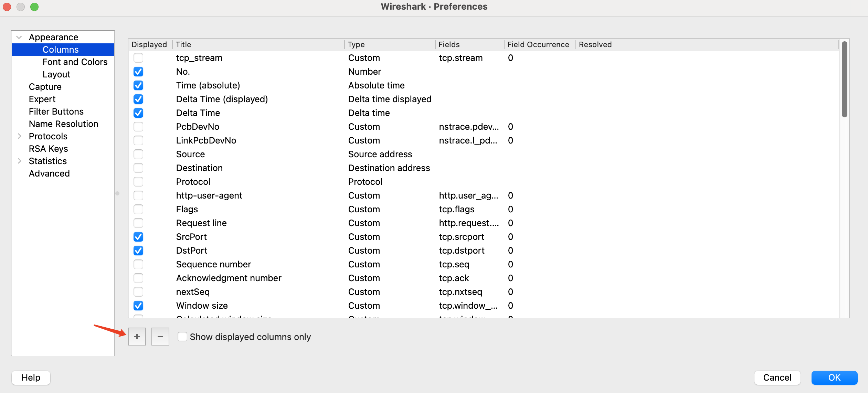868x393 pixels.
Task: Open the Advanced preferences page
Action: (x=49, y=173)
